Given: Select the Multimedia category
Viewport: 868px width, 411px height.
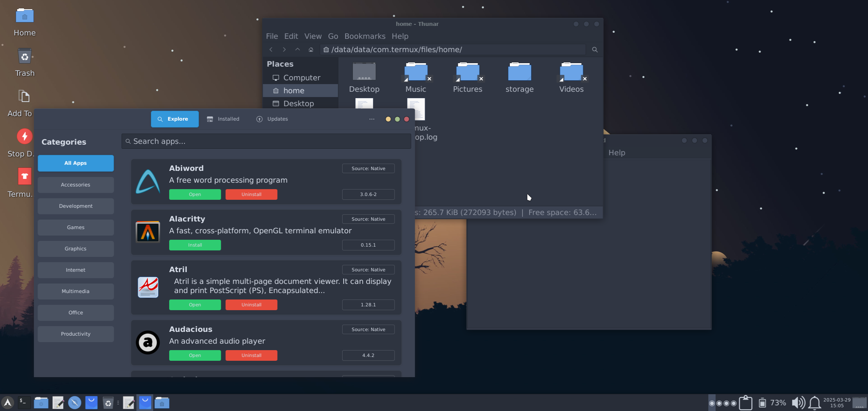Looking at the screenshot, I should pyautogui.click(x=76, y=291).
